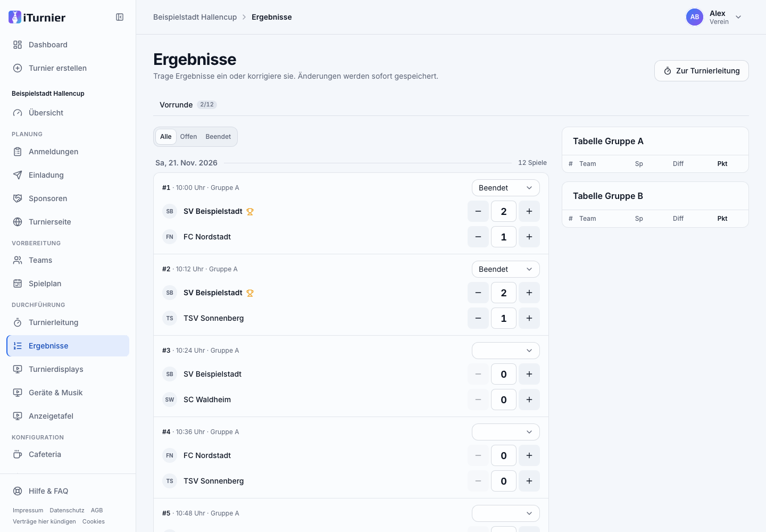Increase SV Beispielstadt score in match #1
The image size is (766, 532).
(x=529, y=211)
